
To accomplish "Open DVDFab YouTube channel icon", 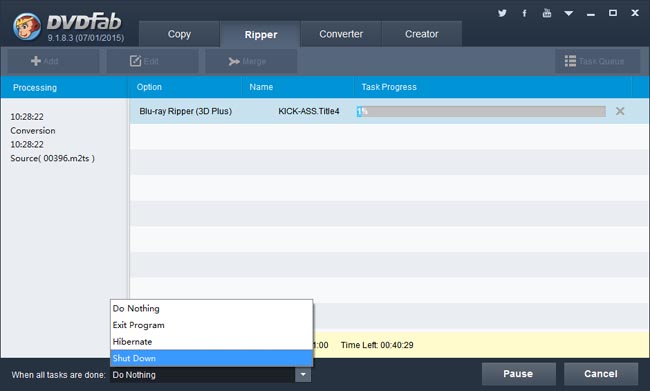I will click(x=547, y=13).
